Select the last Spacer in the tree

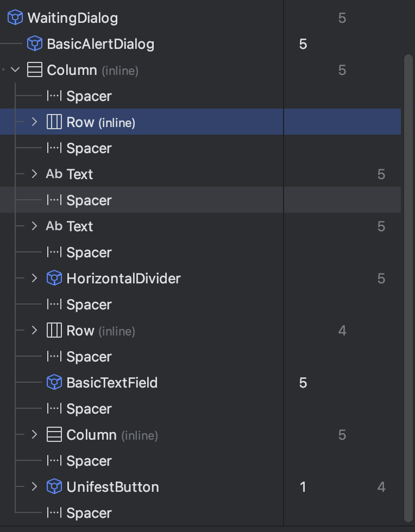pyautogui.click(x=89, y=513)
